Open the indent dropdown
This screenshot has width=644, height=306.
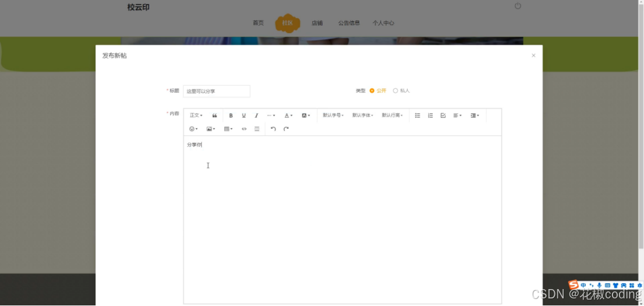pos(475,115)
